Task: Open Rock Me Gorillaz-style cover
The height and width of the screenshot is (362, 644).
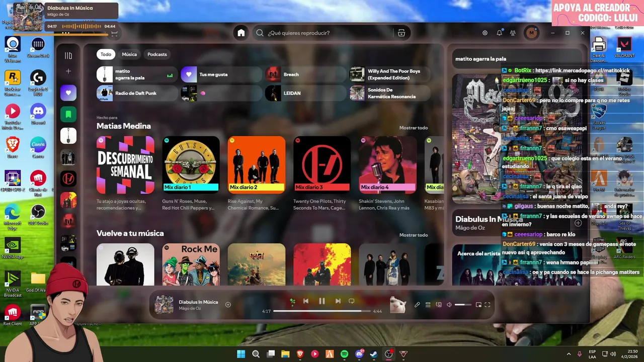Action: [x=191, y=264]
